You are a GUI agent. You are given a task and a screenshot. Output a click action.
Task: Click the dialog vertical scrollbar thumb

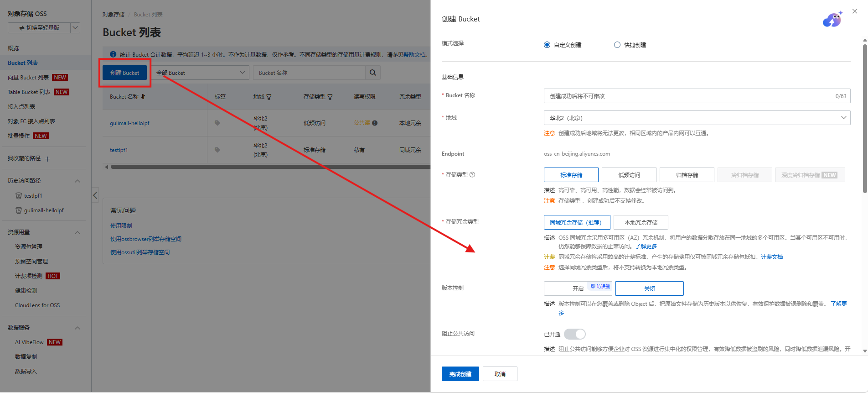[864, 118]
